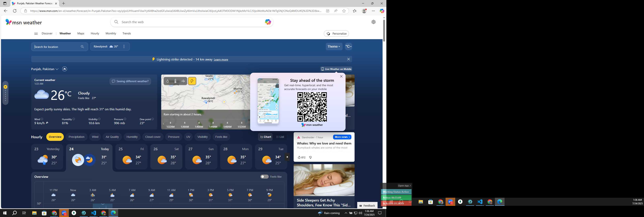Select temperature map layer icon
Screen dimensions: 644x217
tap(175, 81)
